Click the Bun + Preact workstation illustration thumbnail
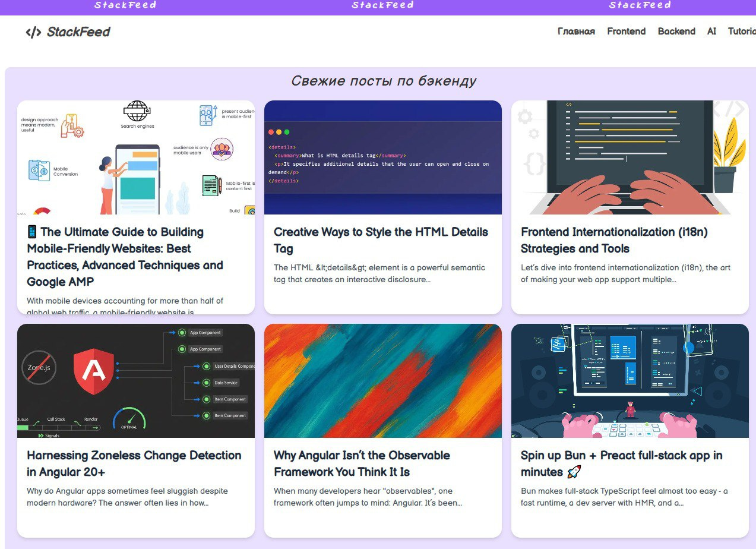Screen dimensions: 756x549 click(630, 381)
